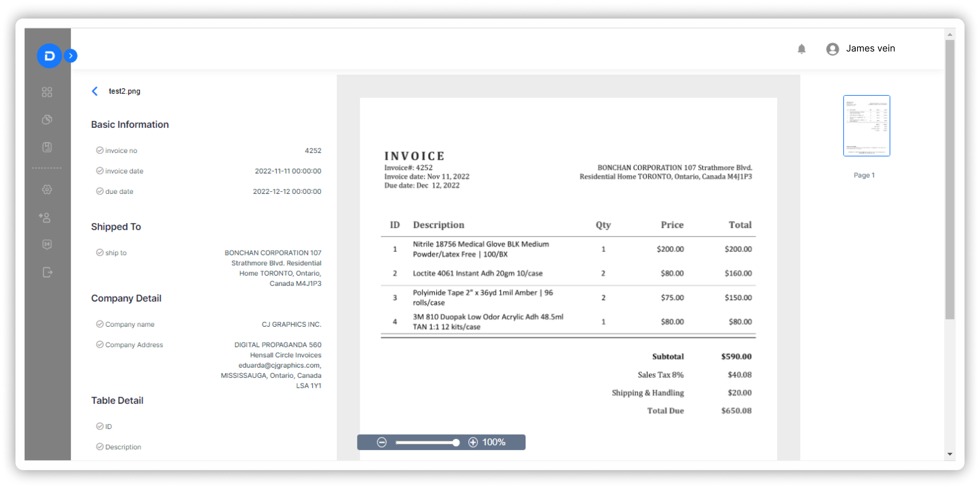Image resolution: width=980 pixels, height=489 pixels.
Task: Open the dashboard grid icon in sidebar
Action: click(47, 92)
